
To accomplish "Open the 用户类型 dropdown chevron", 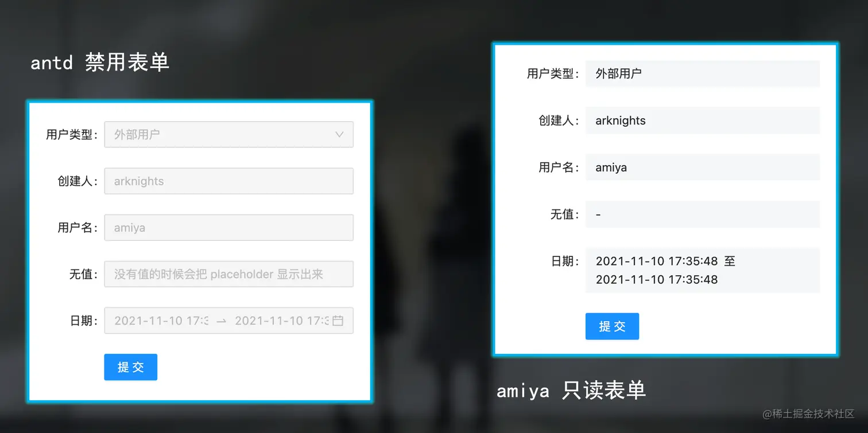I will coord(339,134).
